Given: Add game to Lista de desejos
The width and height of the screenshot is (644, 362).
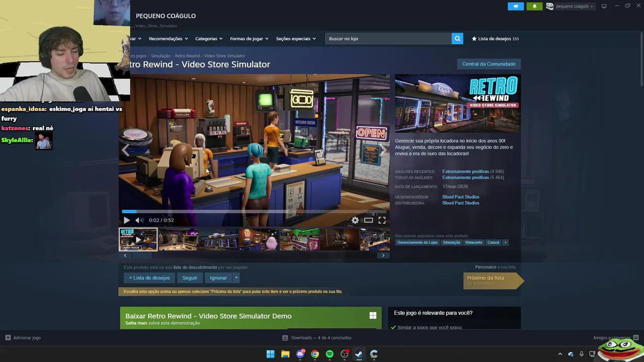Looking at the screenshot, I should (x=149, y=278).
